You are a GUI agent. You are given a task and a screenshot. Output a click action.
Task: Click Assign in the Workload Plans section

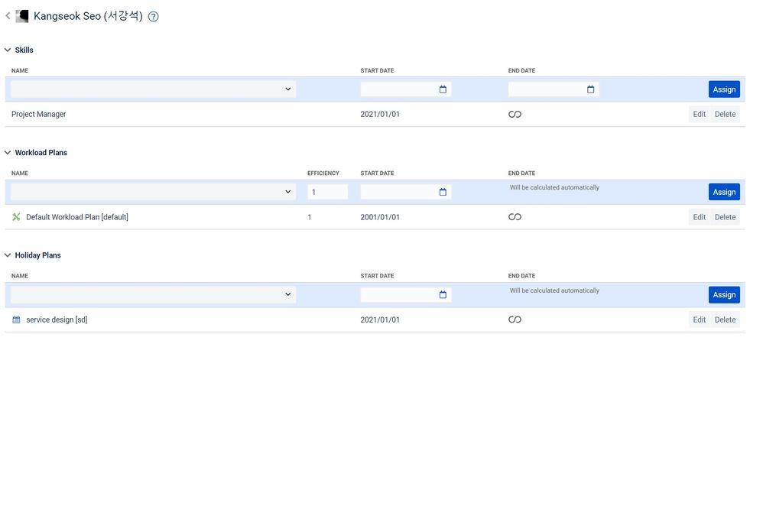[x=724, y=192]
